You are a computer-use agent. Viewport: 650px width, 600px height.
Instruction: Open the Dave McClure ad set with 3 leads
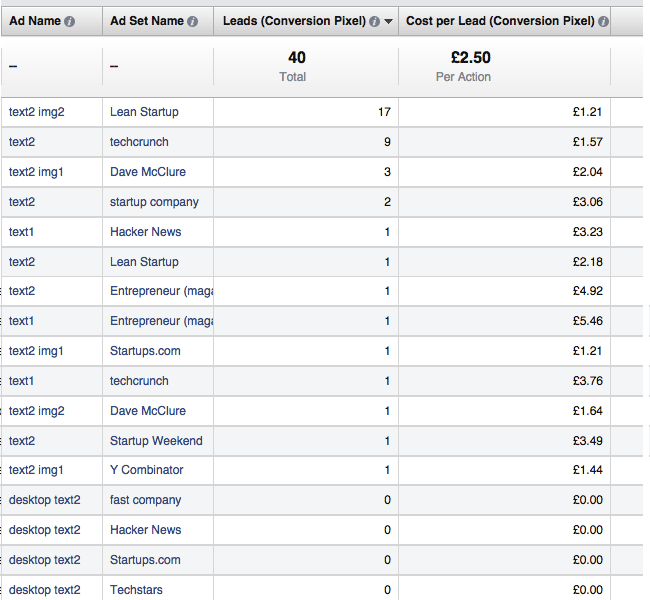pos(148,172)
